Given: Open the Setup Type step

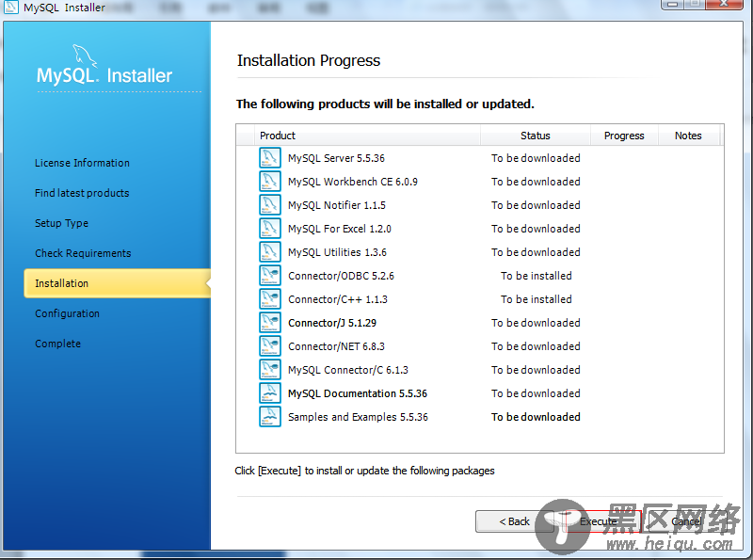Looking at the screenshot, I should click(x=61, y=223).
